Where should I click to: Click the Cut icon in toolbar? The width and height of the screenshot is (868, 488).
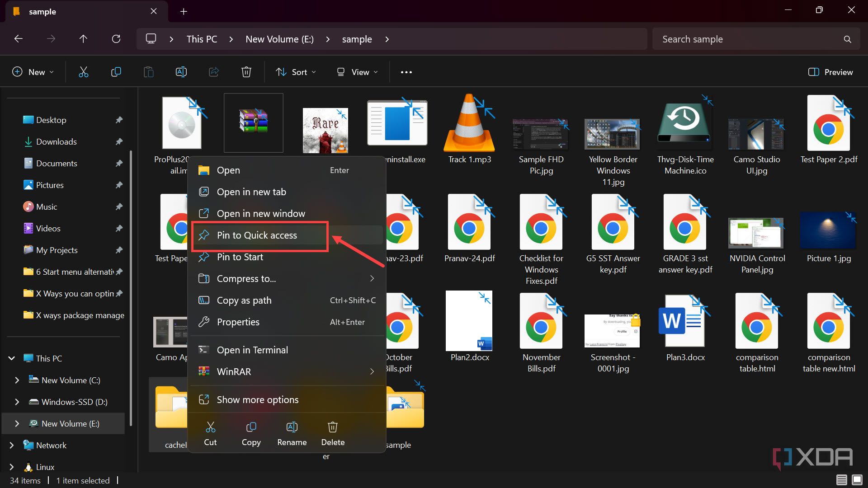pyautogui.click(x=84, y=72)
